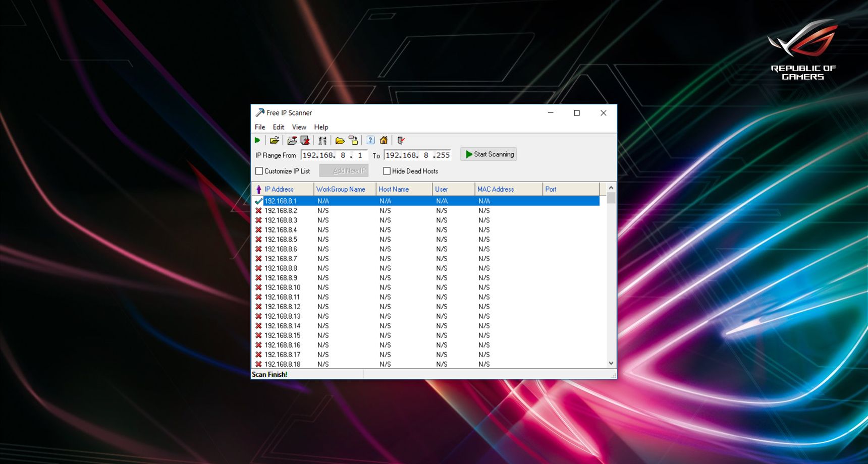This screenshot has height=464, width=868.
Task: Click the N/S host name of 192.168.8.2
Action: (x=385, y=210)
